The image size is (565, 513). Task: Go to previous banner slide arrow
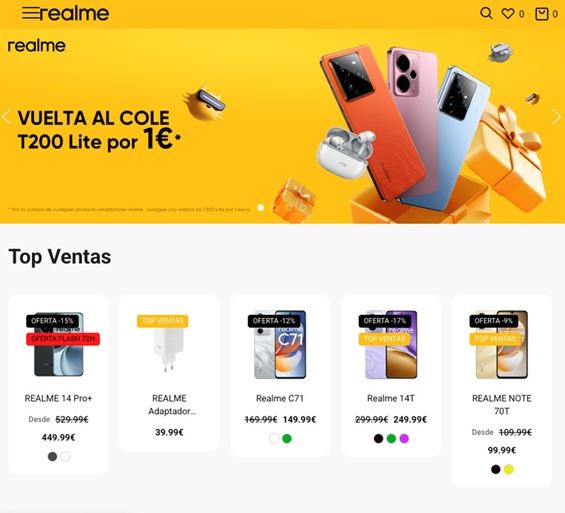6,117
